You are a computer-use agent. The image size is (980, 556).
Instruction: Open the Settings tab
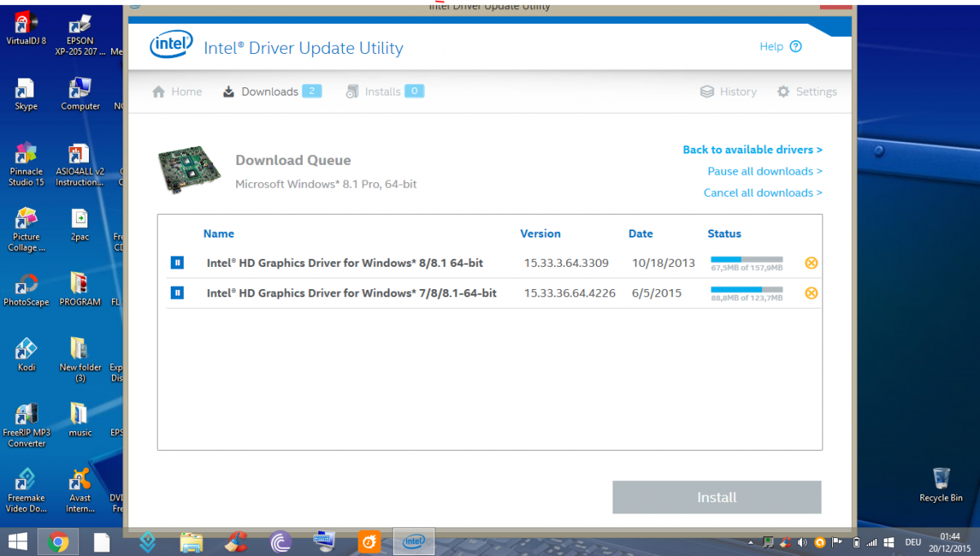point(807,91)
